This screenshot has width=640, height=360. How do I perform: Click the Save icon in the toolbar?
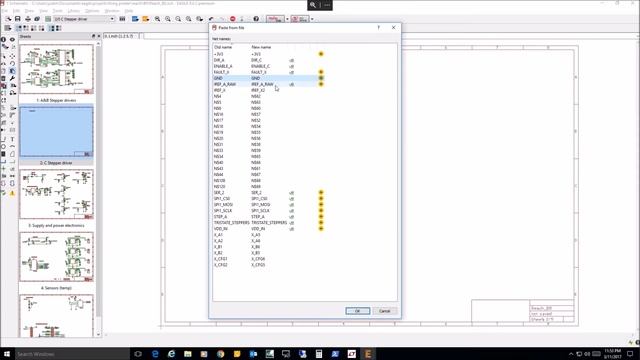[x=18, y=19]
